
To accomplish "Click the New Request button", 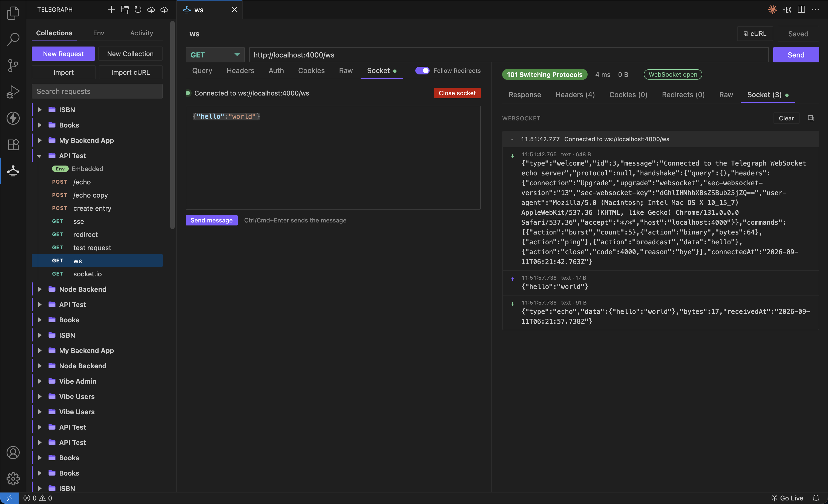I will point(63,54).
